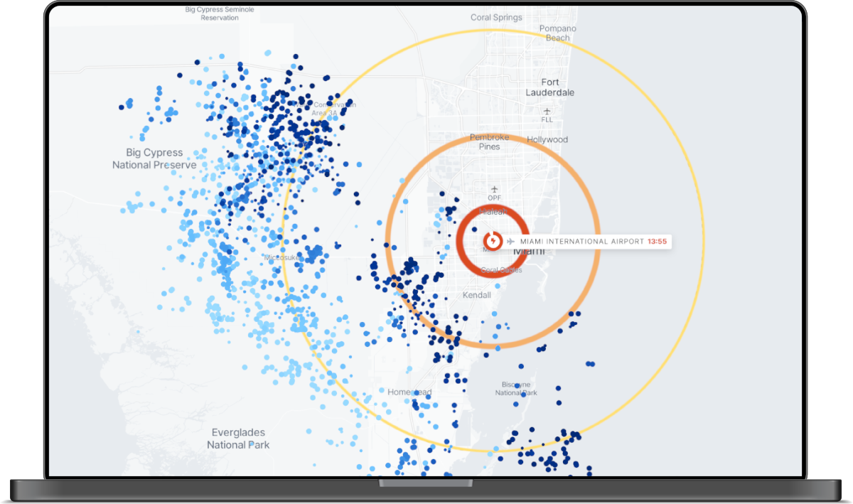Click the Biscayne National Park label

tap(517, 389)
